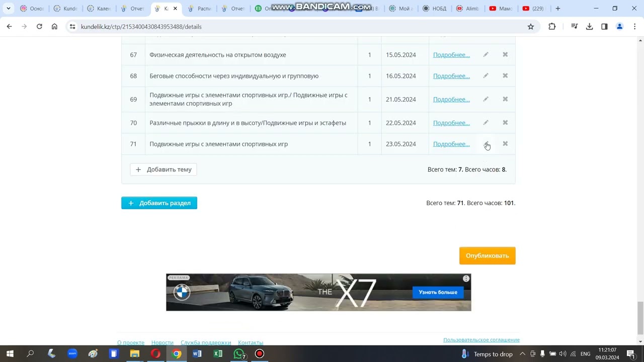The height and width of the screenshot is (362, 644).
Task: Delete topic 68 with the X icon
Action: (505, 75)
